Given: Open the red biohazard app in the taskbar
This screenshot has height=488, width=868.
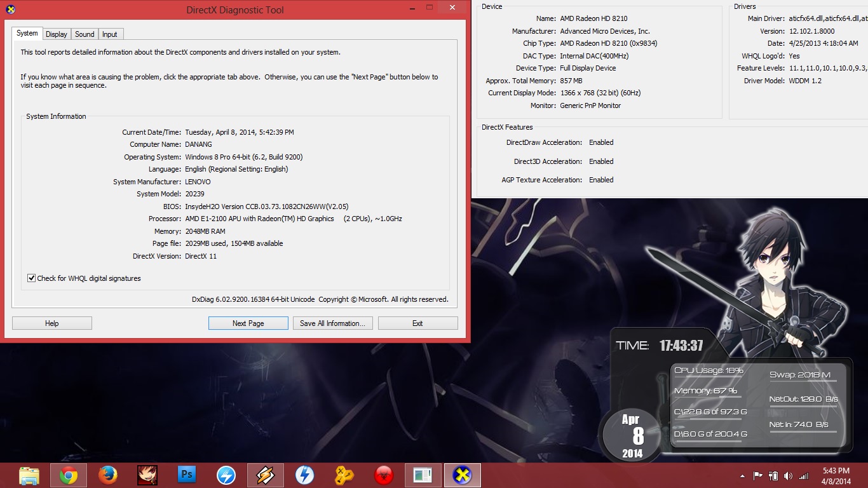Looking at the screenshot, I should (x=383, y=475).
